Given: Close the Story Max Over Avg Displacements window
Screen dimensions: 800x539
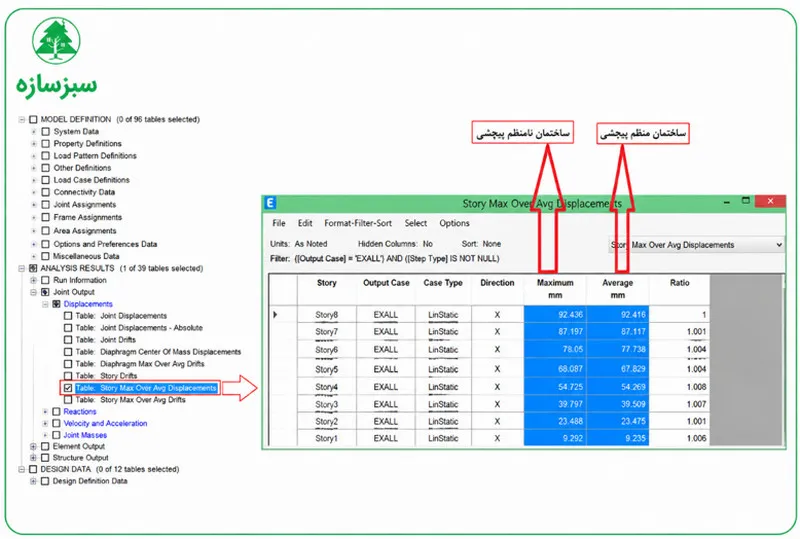Looking at the screenshot, I should (770, 201).
